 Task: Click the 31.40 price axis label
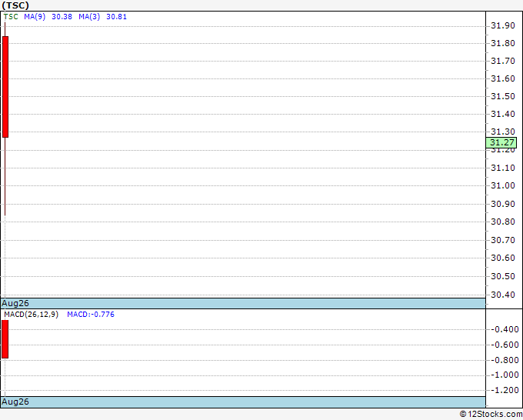[x=503, y=114]
